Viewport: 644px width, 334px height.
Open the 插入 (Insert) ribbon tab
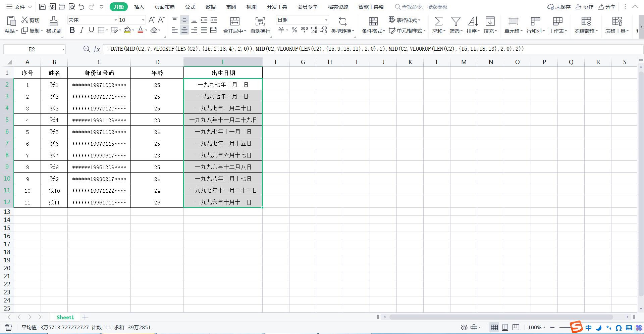(139, 7)
